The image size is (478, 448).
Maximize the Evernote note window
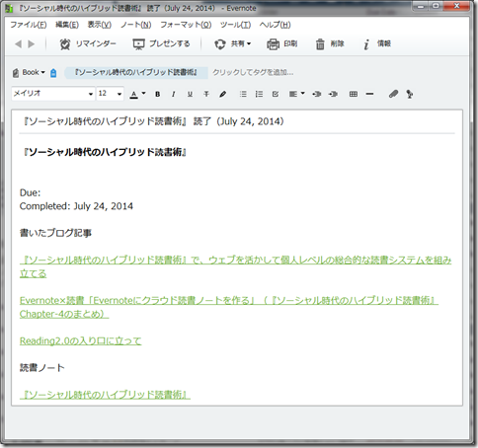pos(436,6)
